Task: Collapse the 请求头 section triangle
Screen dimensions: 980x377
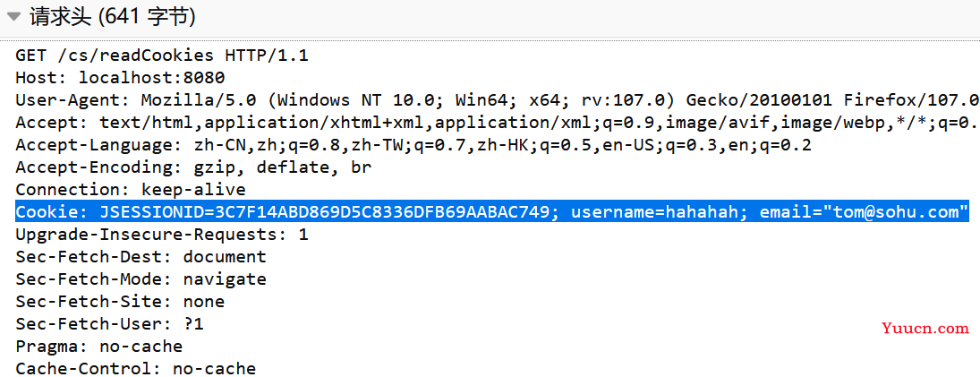Action: click(13, 17)
